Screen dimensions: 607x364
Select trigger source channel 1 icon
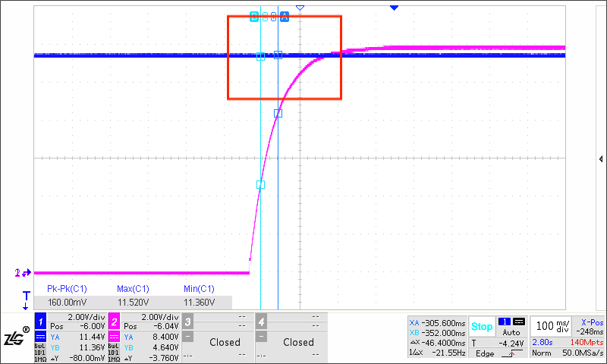[x=505, y=322]
